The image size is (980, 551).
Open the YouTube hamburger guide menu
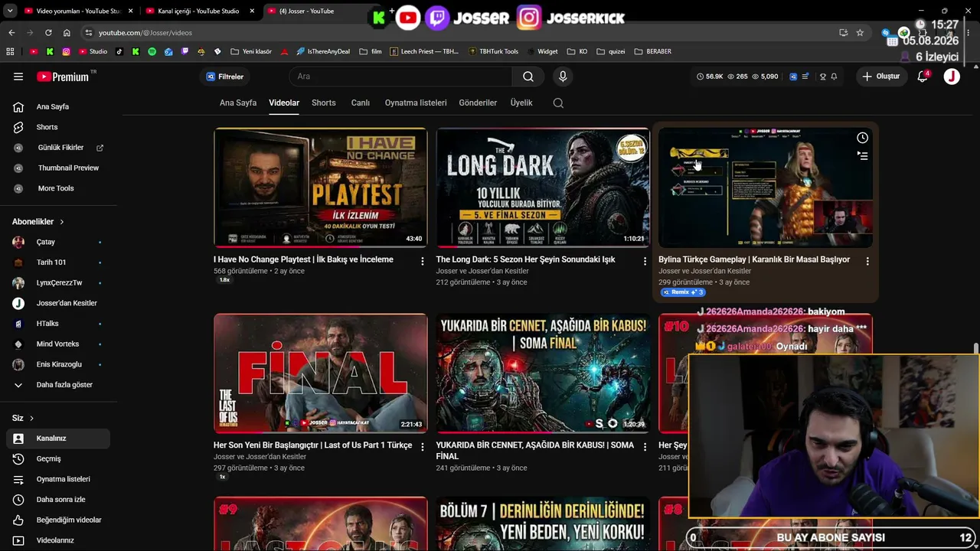tap(18, 77)
